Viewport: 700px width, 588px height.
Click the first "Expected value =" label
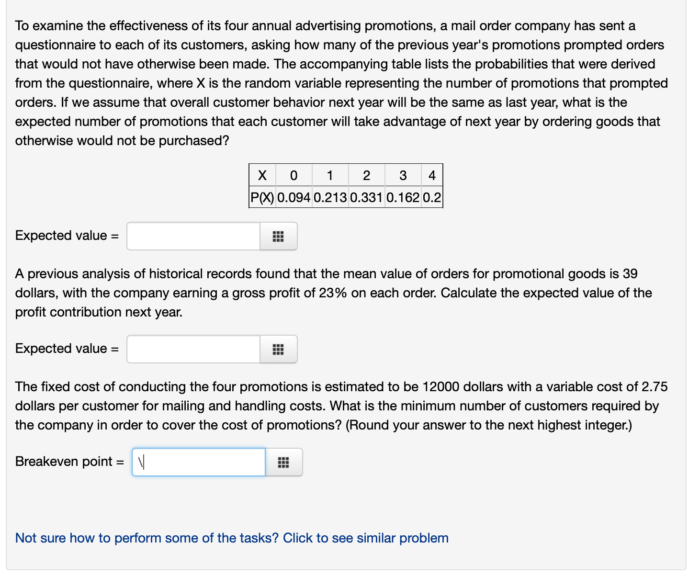click(x=66, y=235)
